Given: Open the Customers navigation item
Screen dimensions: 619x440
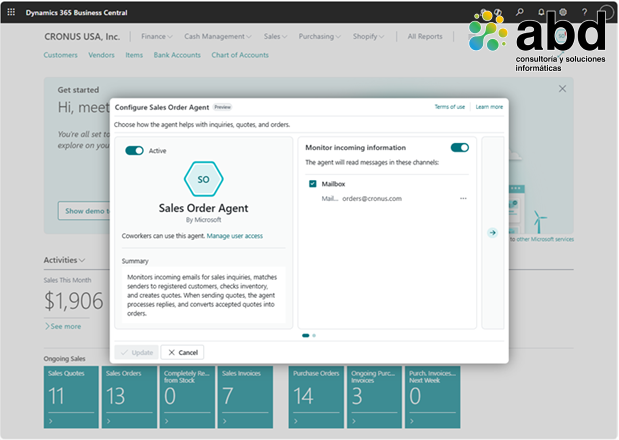Looking at the screenshot, I should (60, 55).
